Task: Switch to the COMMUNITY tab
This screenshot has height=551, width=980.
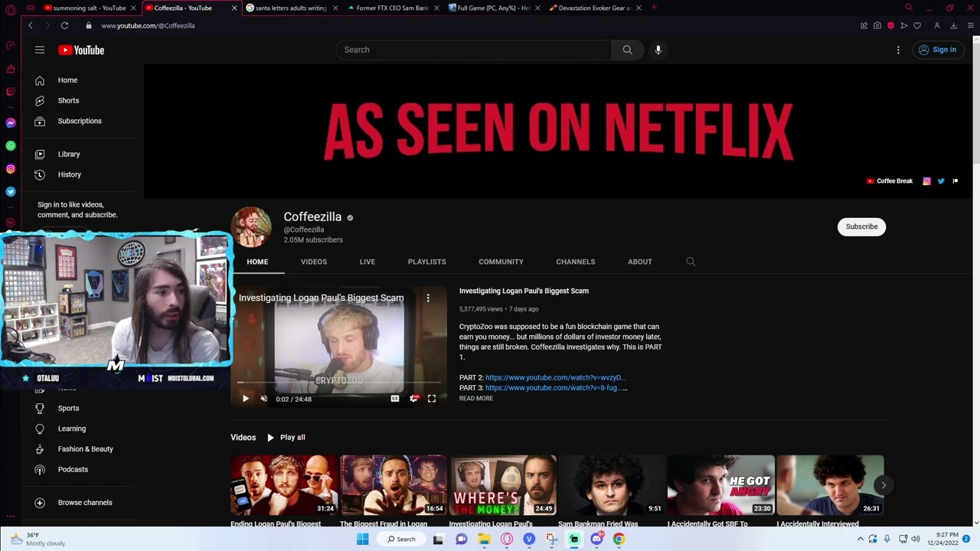Action: [x=501, y=262]
